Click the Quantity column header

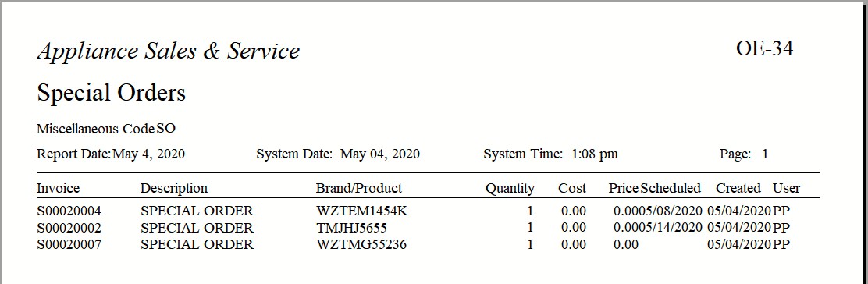point(510,189)
